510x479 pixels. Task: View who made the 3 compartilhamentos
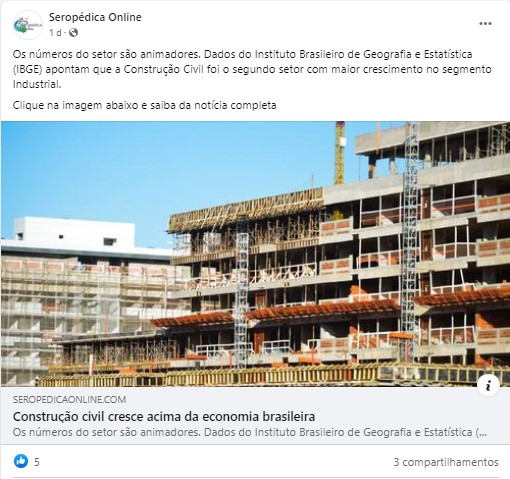coord(446,462)
